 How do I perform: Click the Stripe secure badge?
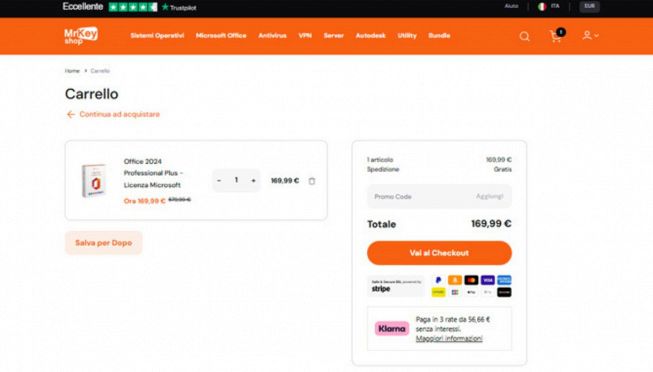pyautogui.click(x=396, y=286)
